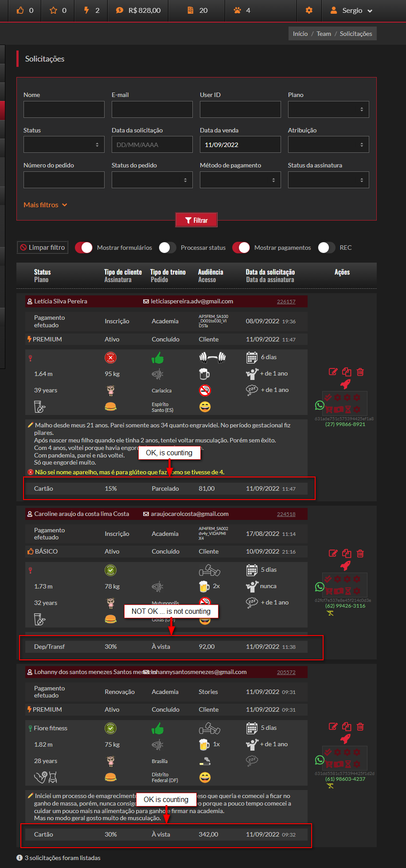Screen dimensions: 406x868
Task: Open the Método de pagamento dropdown
Action: [x=240, y=180]
